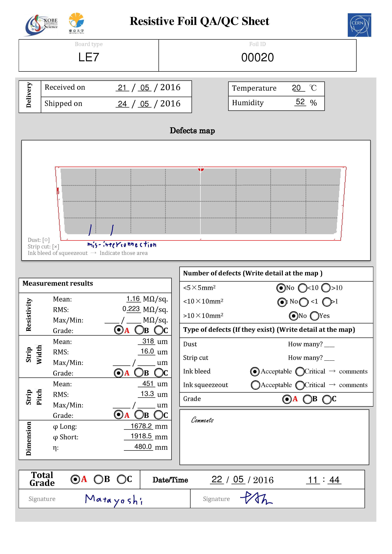Select Strip Width grade A radio button

coord(118,373)
